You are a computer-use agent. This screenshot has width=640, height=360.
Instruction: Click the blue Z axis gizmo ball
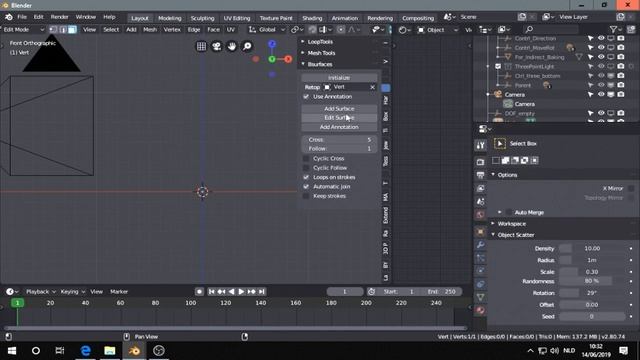(x=272, y=44)
